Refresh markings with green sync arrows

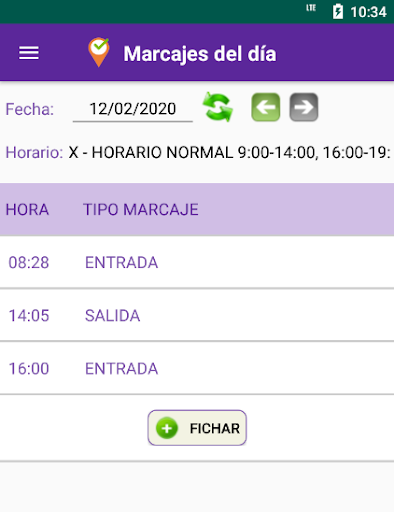coord(218,107)
